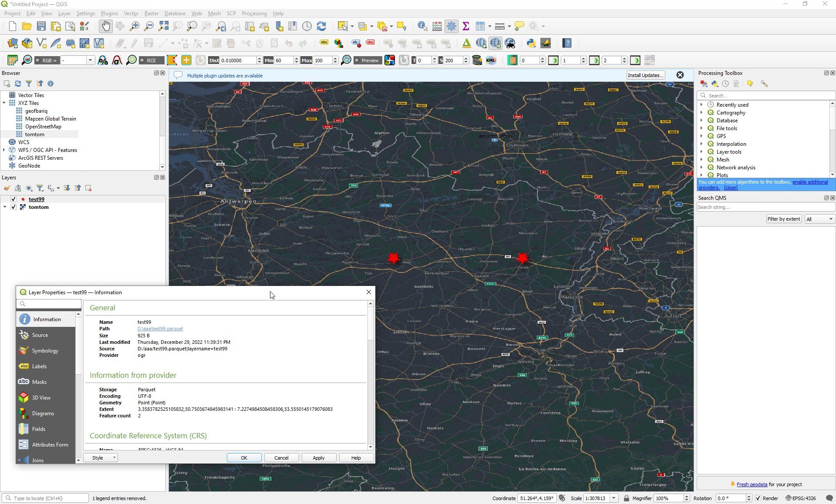Expand the WFS / OGC API tree item
The image size is (836, 504).
point(4,150)
